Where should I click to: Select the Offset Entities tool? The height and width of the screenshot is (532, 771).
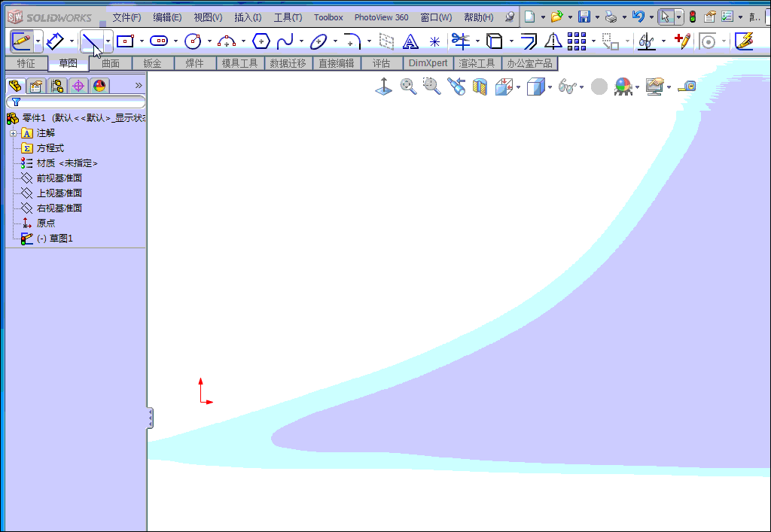click(x=529, y=41)
